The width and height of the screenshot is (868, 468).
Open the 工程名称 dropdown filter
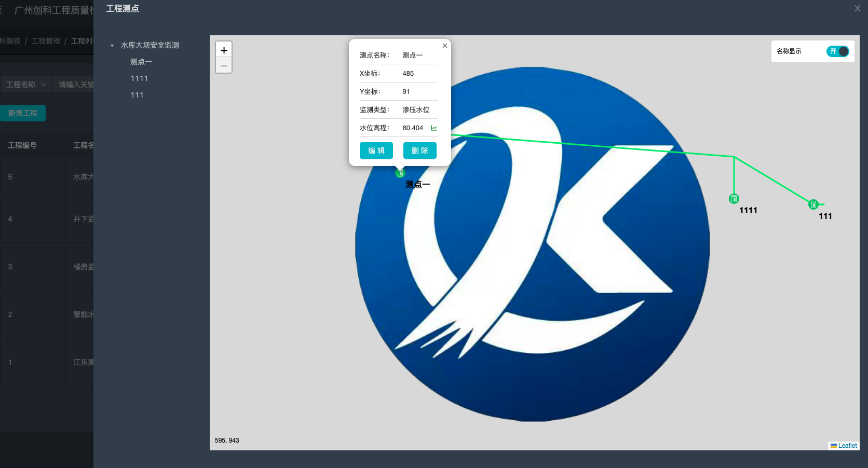26,85
